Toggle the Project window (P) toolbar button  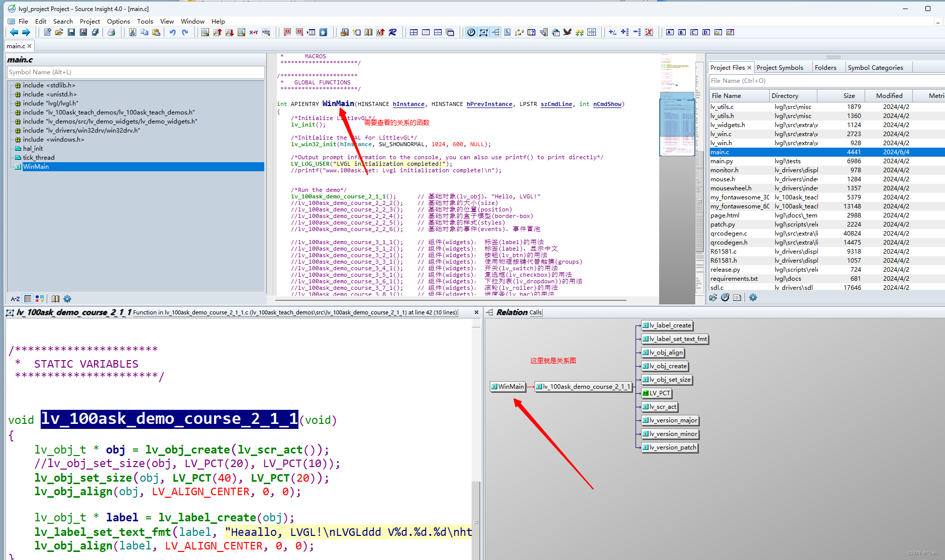point(471,32)
